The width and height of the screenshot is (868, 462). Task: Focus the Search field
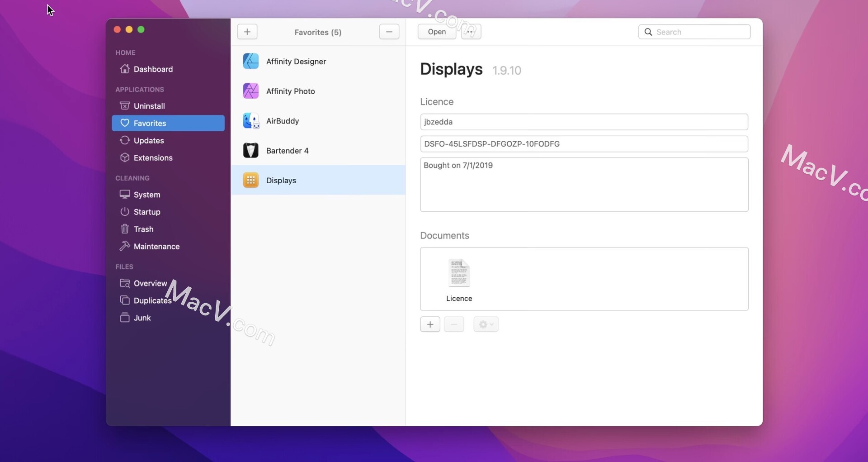pyautogui.click(x=694, y=32)
